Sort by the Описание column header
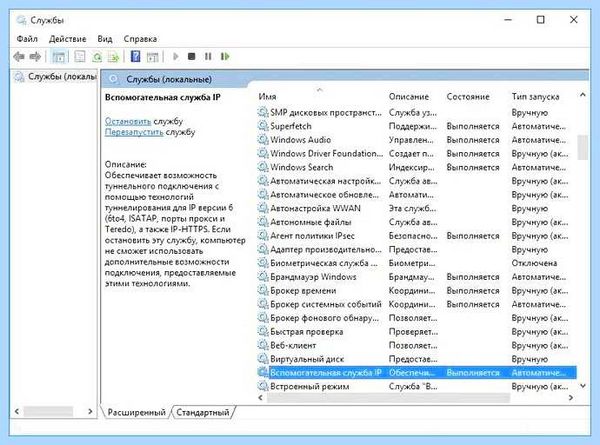 pyautogui.click(x=408, y=96)
